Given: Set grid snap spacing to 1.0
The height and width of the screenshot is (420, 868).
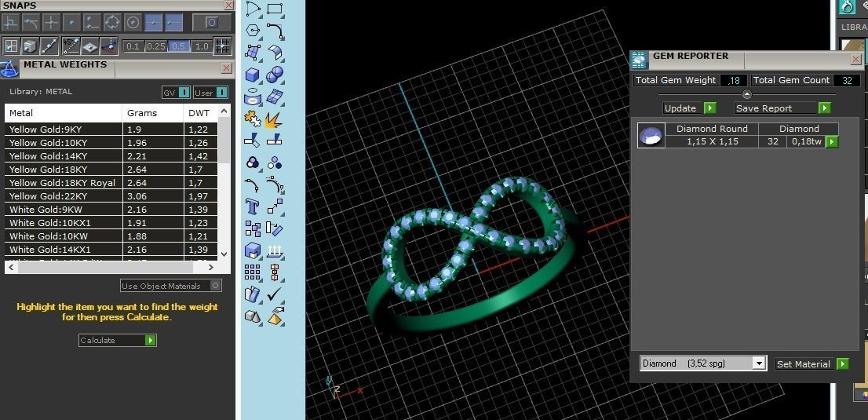Looking at the screenshot, I should pyautogui.click(x=202, y=46).
